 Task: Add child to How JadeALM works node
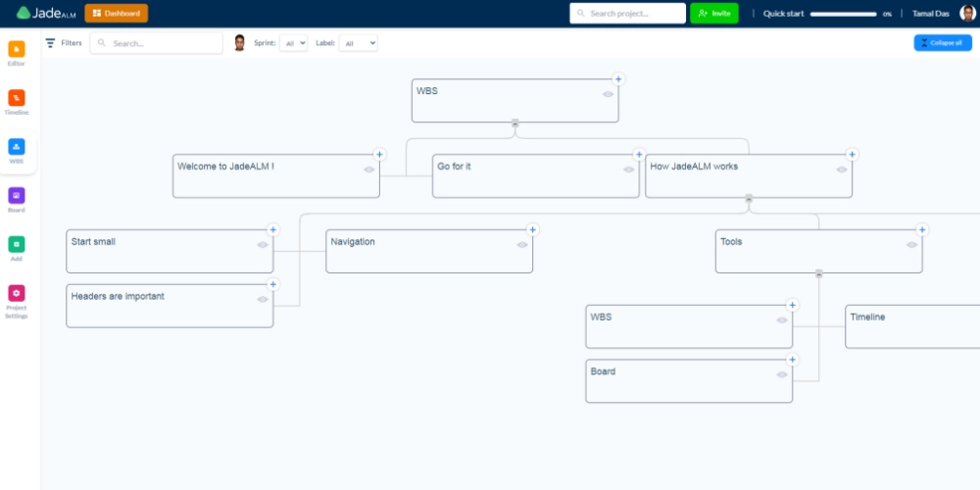pyautogui.click(x=852, y=155)
